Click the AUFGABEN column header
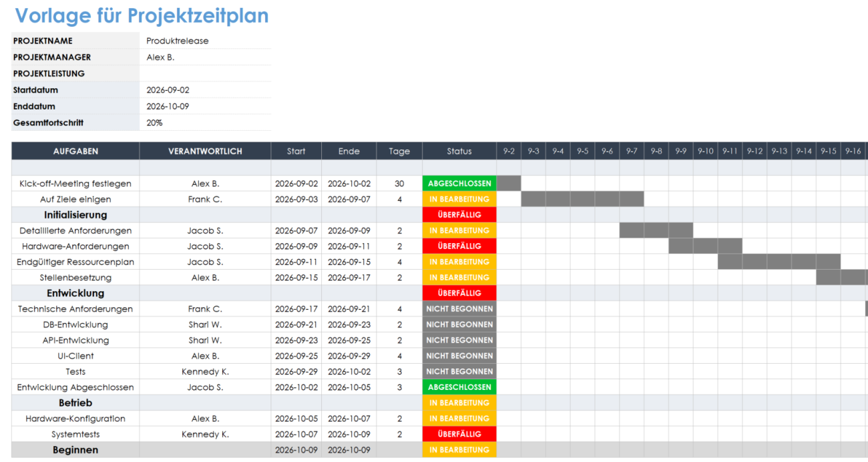The width and height of the screenshot is (868, 462). coord(75,152)
